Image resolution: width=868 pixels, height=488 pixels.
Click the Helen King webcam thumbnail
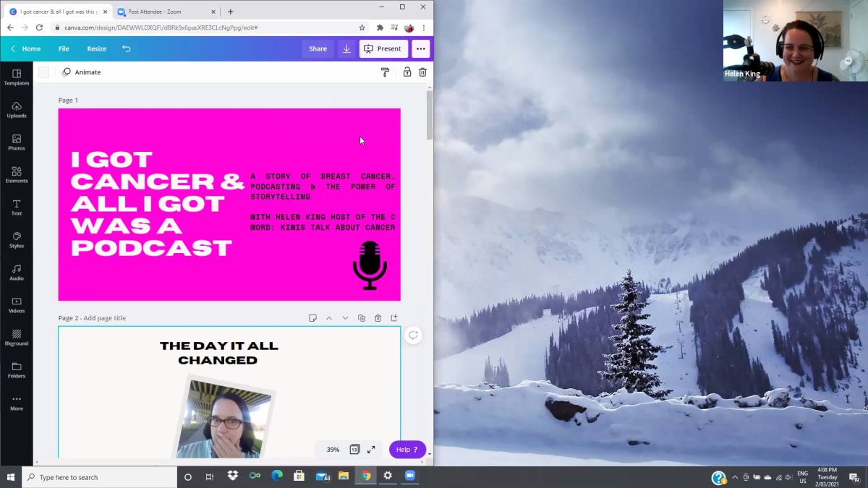795,40
